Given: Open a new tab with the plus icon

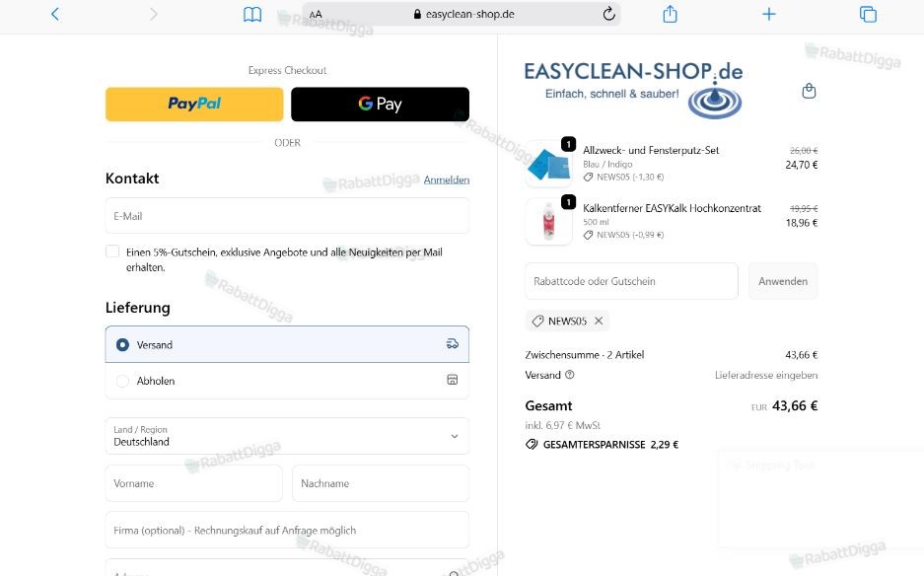Looking at the screenshot, I should click(x=768, y=14).
